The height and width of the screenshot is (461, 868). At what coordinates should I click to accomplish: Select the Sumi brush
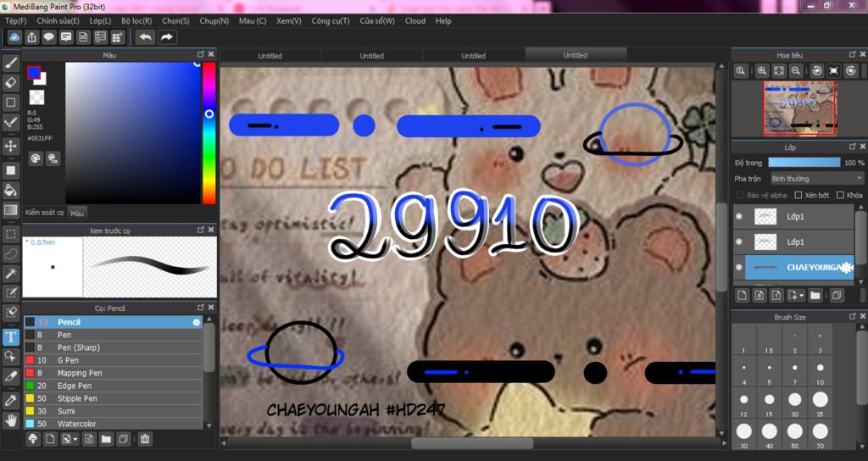pos(113,411)
